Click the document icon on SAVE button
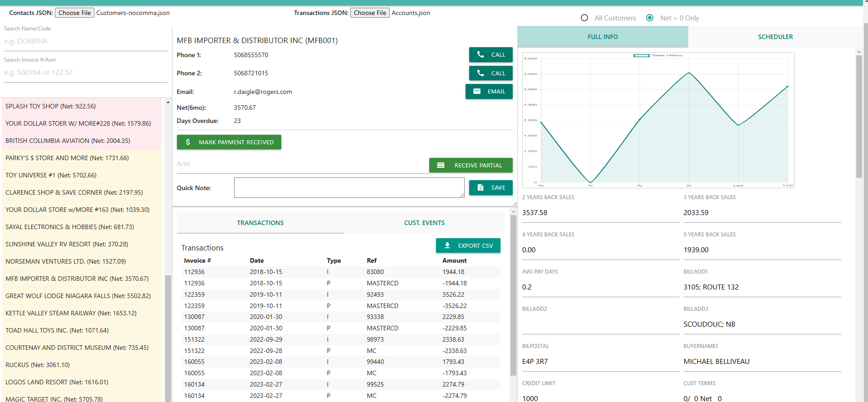The height and width of the screenshot is (402, 868). point(481,187)
